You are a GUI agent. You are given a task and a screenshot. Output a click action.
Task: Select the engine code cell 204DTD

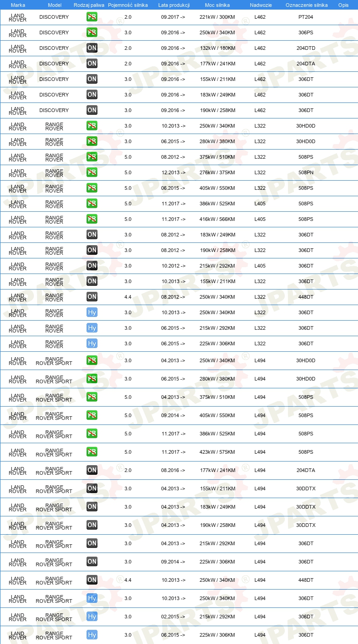306,48
